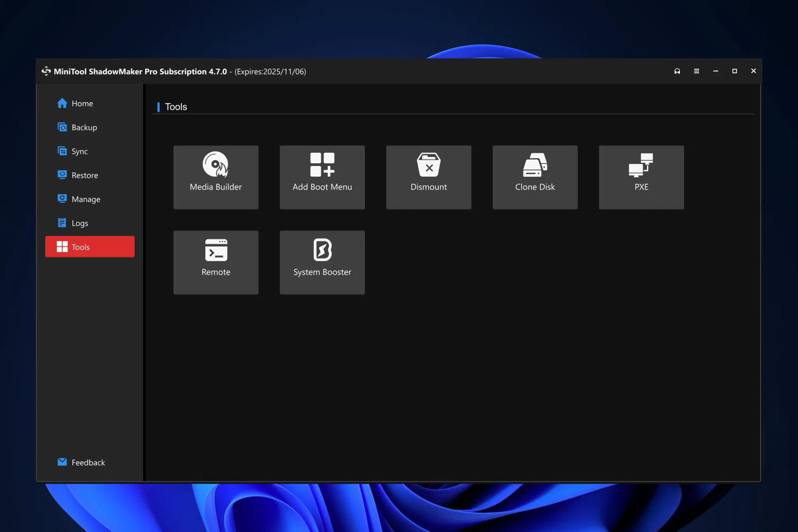Image resolution: width=798 pixels, height=532 pixels.
Task: Maximize the ShadowMaker window
Action: tap(735, 71)
